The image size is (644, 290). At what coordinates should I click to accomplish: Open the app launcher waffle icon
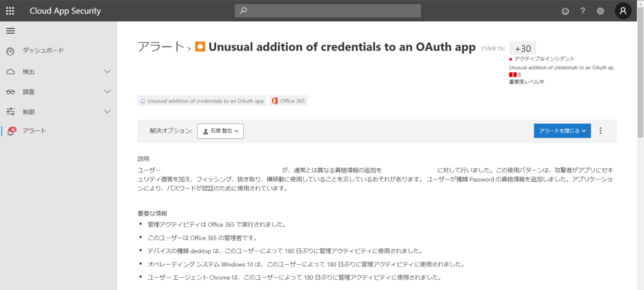pos(10,11)
